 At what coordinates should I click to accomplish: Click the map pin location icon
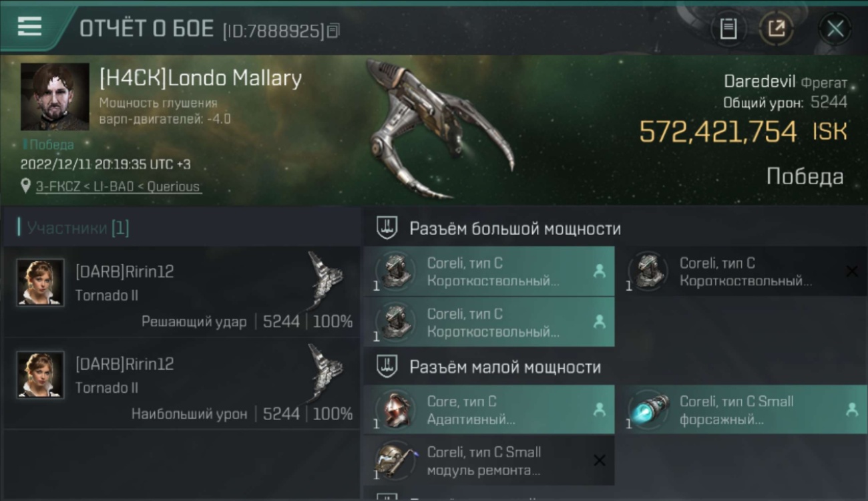pyautogui.click(x=26, y=186)
